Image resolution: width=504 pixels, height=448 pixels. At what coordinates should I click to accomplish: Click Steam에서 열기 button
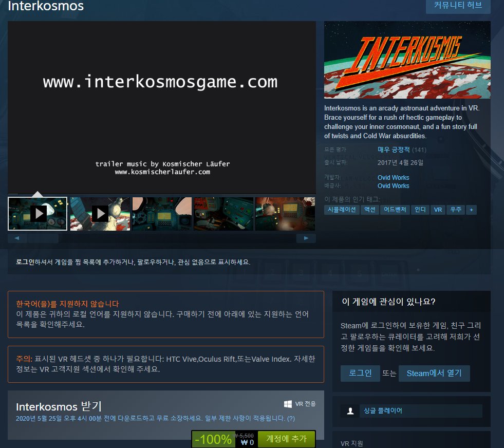pos(434,373)
